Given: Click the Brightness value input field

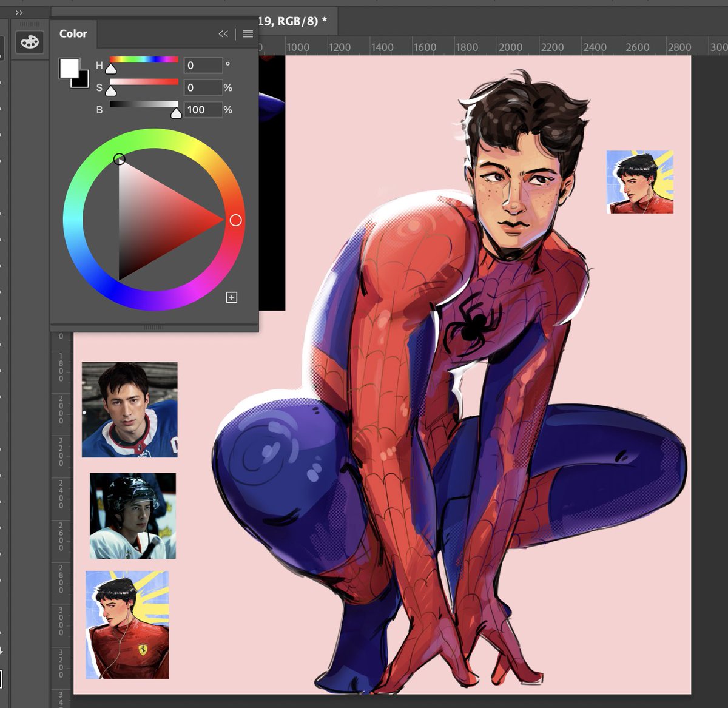Looking at the screenshot, I should click(x=203, y=110).
